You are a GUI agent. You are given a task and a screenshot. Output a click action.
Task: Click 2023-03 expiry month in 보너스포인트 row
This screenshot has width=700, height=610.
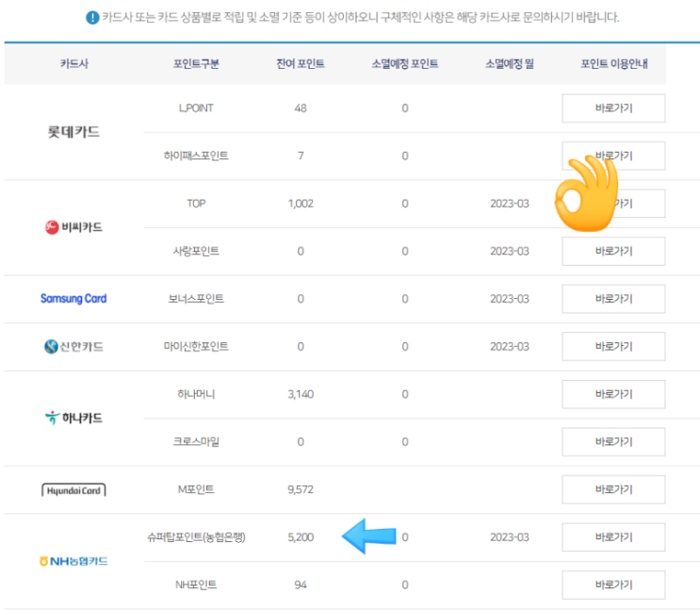click(x=510, y=299)
